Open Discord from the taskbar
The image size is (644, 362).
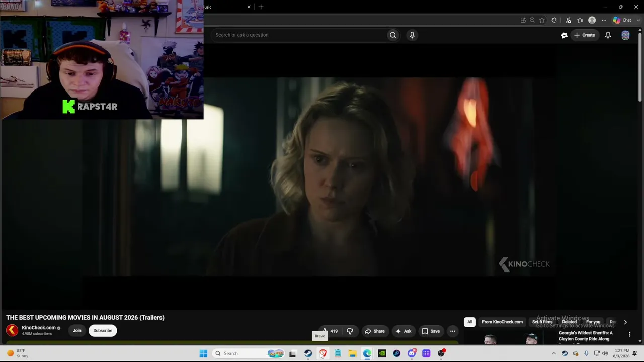click(412, 353)
